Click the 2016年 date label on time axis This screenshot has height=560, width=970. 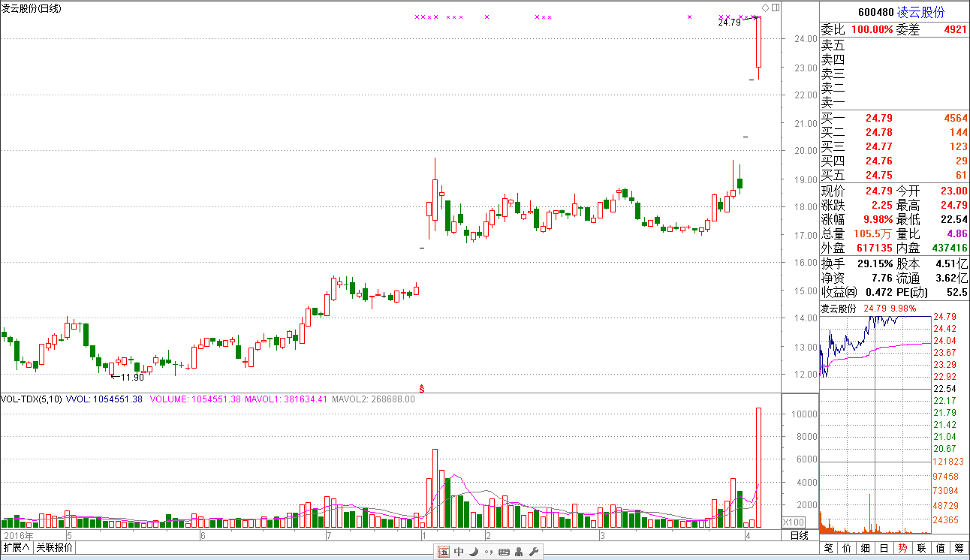click(x=19, y=536)
